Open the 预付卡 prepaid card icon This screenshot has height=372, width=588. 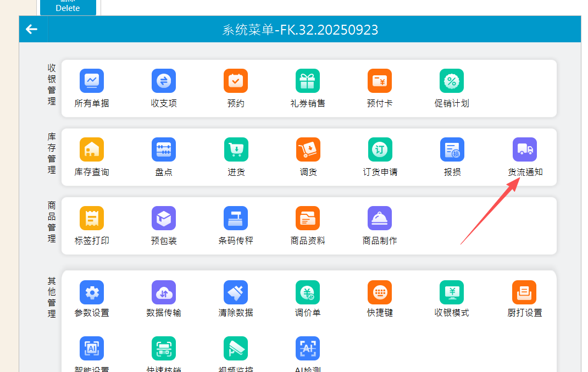coord(380,81)
